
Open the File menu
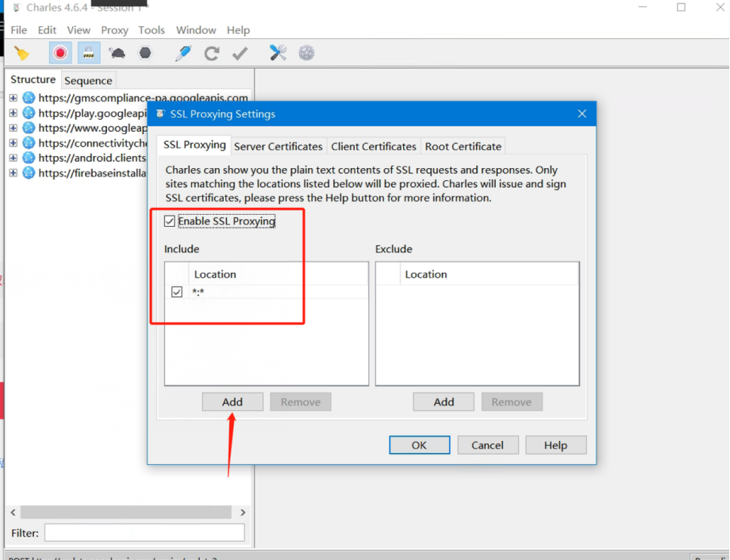[19, 30]
